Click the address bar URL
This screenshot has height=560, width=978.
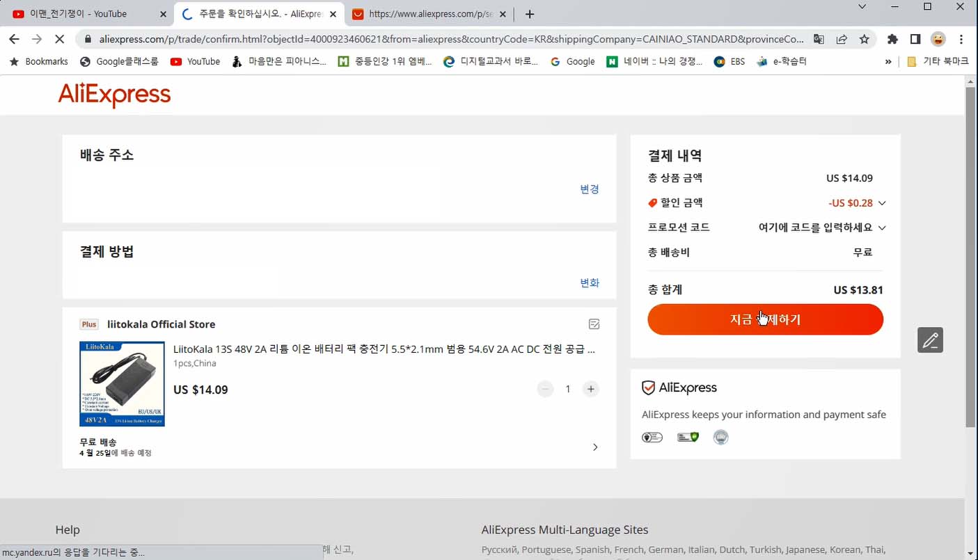point(451,39)
